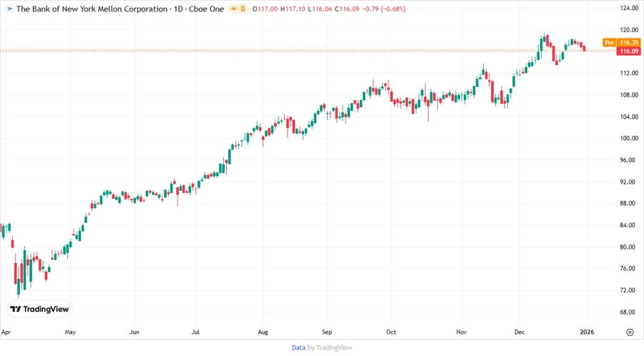
Task: Click the high value H117.10
Action: click(293, 9)
